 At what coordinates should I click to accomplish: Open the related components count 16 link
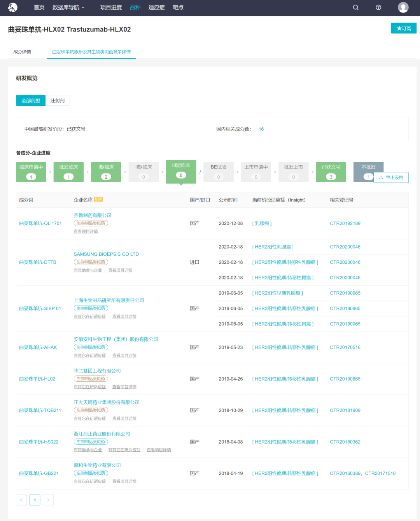pyautogui.click(x=261, y=129)
